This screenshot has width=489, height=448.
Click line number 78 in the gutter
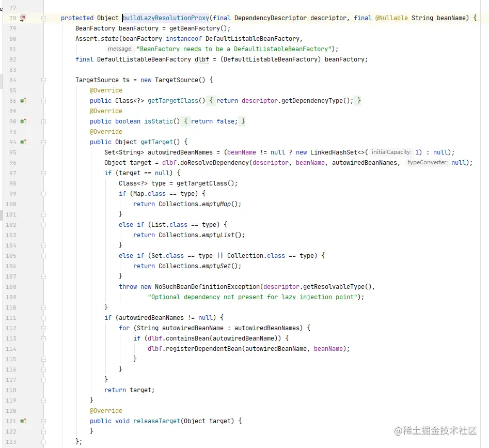(x=12, y=18)
